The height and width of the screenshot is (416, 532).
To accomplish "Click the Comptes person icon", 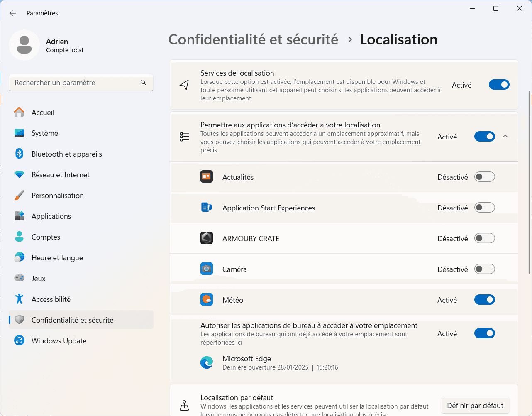I will coord(19,237).
